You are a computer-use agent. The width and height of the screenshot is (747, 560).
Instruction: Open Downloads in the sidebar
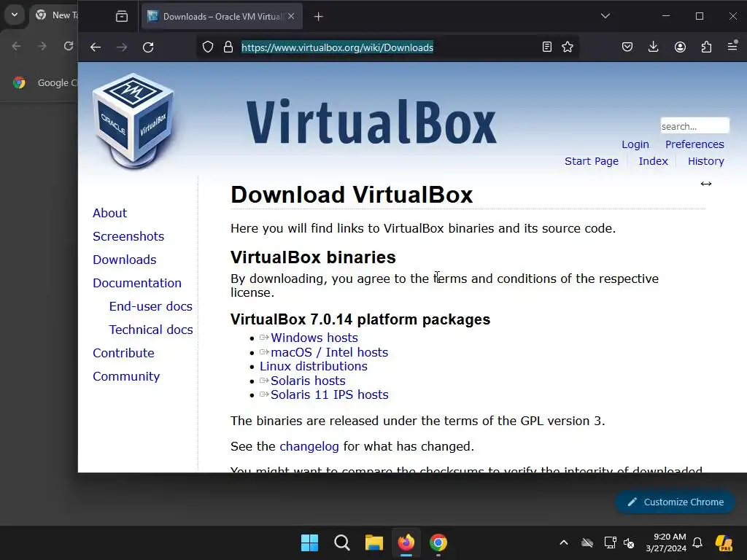click(x=124, y=260)
